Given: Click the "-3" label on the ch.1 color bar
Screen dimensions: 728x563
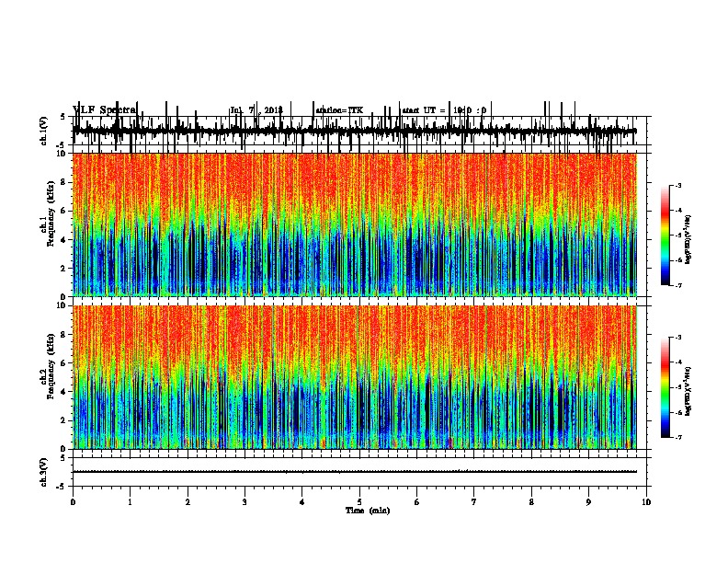Looking at the screenshot, I should 678,186.
